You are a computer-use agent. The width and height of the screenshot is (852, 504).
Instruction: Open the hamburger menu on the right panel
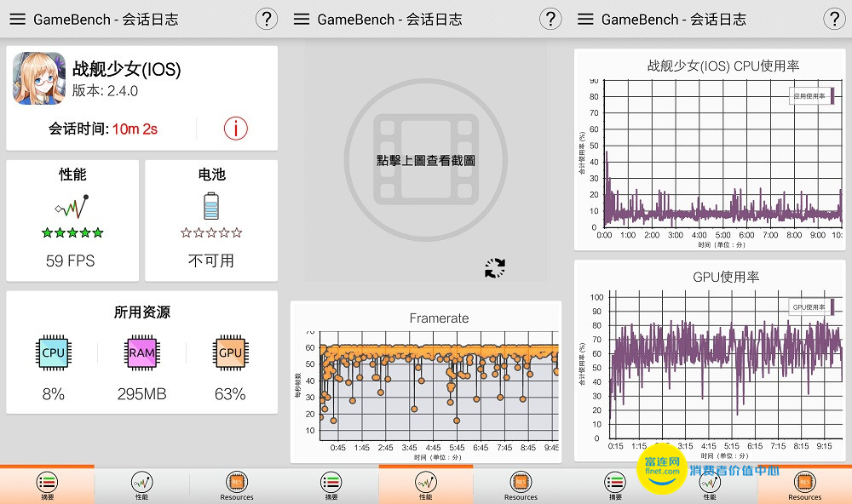[584, 19]
